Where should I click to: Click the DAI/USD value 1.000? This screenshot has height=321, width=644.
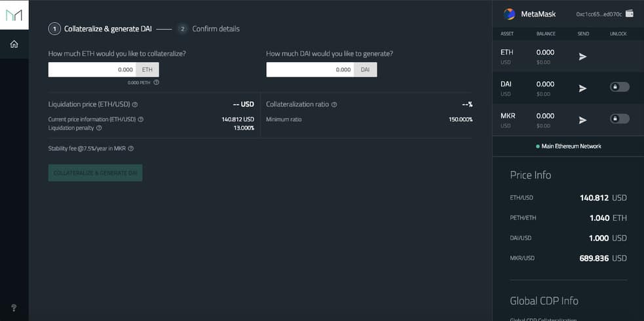599,238
